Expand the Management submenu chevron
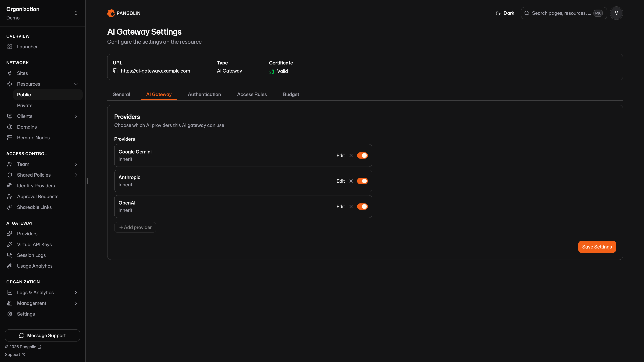Screen dimensions: 644x362 (x=76, y=303)
